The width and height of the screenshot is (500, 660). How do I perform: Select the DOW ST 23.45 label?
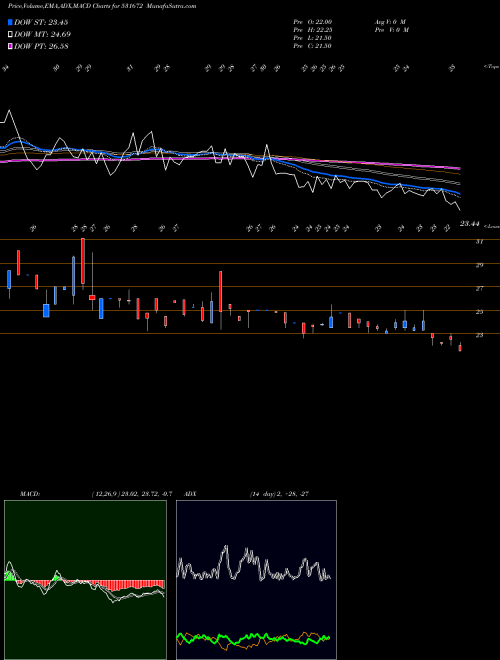click(x=41, y=22)
